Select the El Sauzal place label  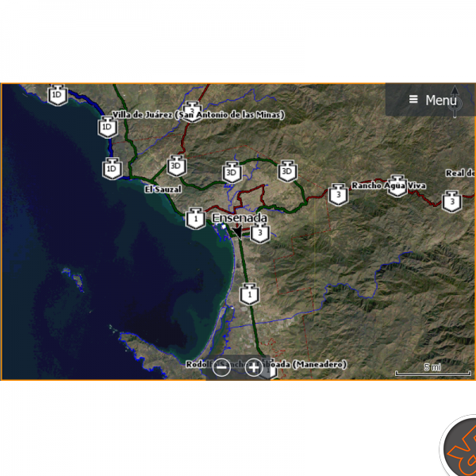pos(163,190)
